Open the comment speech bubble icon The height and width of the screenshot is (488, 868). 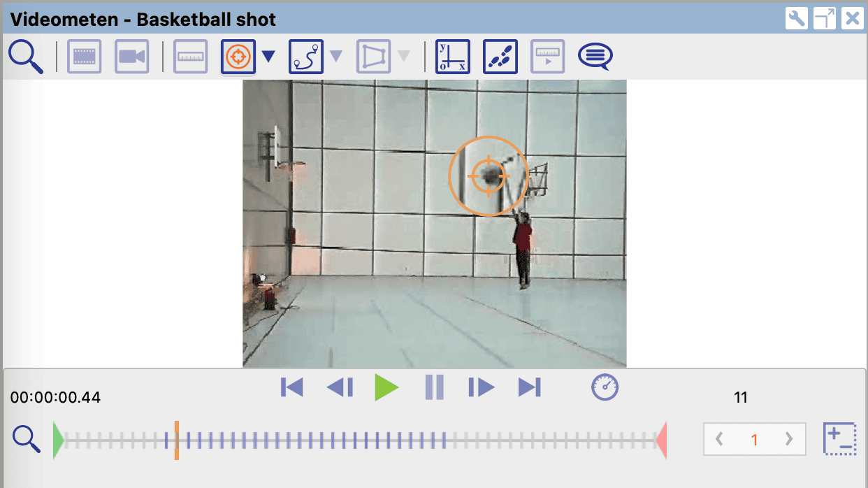coord(595,56)
